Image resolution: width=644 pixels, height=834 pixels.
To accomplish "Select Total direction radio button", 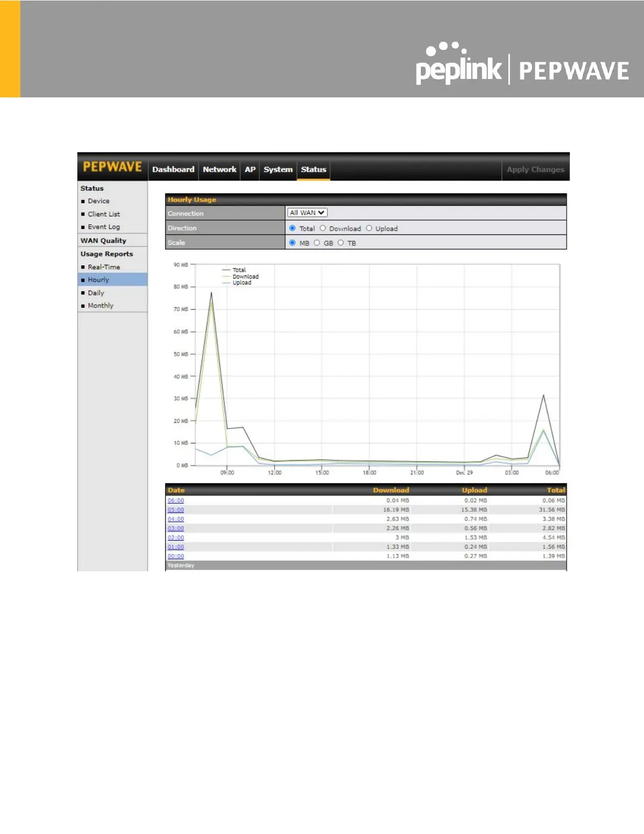I will click(x=293, y=228).
